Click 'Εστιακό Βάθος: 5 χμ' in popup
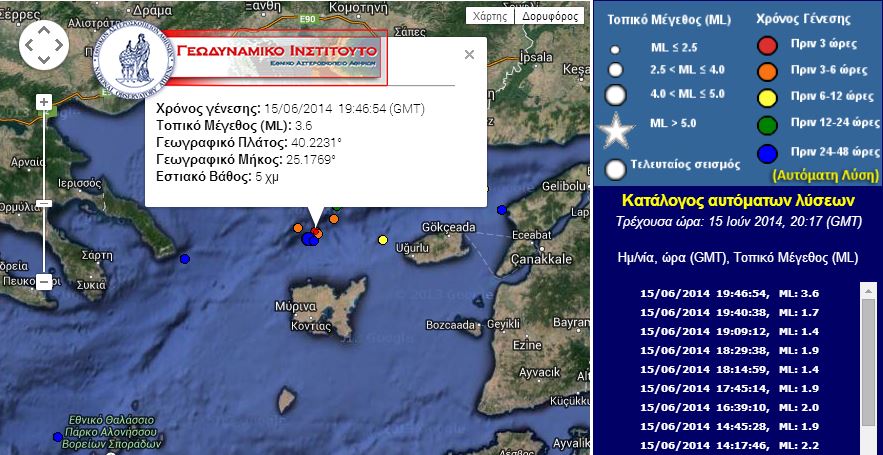 (x=217, y=177)
